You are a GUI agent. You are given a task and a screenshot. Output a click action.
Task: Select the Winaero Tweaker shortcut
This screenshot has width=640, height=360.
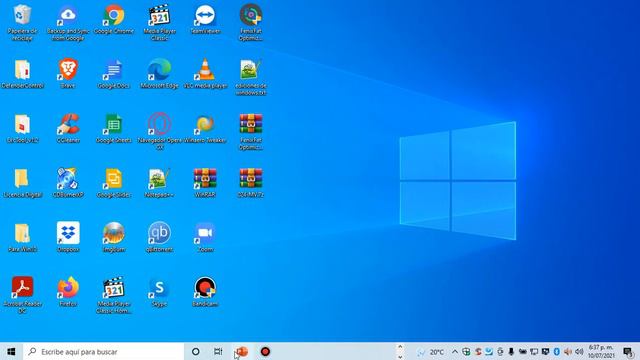tap(205, 129)
